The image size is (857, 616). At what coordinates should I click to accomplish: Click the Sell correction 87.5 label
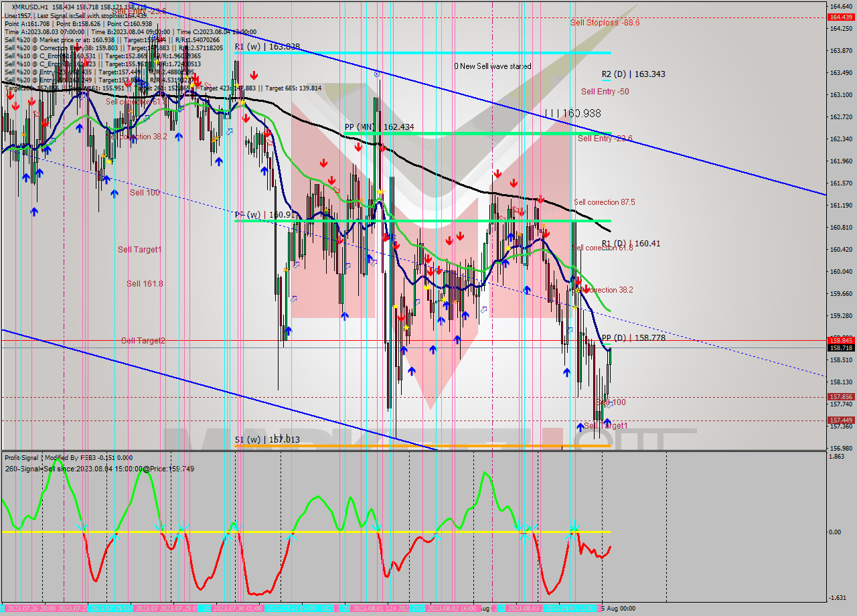[x=604, y=202]
